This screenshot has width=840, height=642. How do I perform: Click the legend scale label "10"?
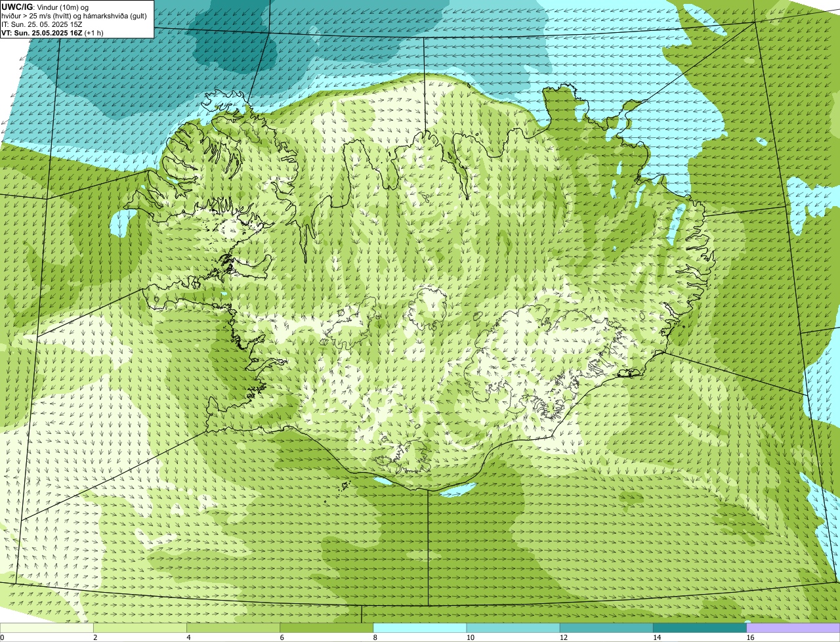tap(470, 637)
